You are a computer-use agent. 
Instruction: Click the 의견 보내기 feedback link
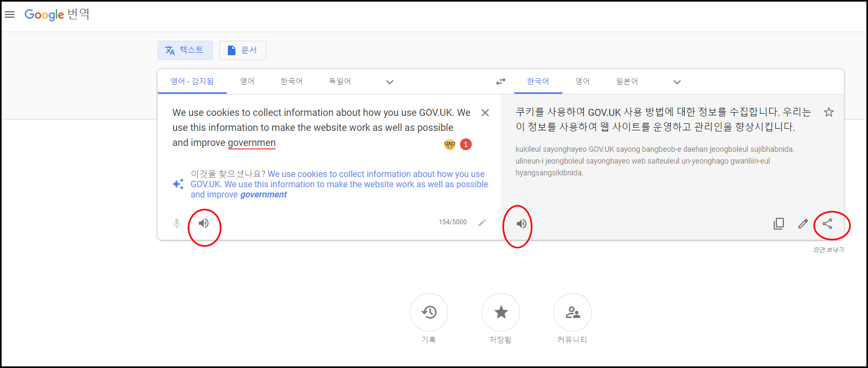[828, 250]
